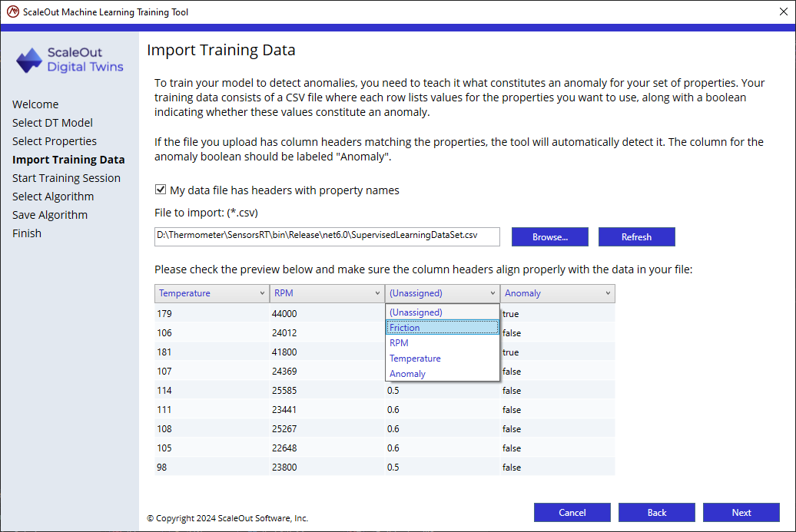Select the RPM cell 25585
Image resolution: width=796 pixels, height=532 pixels.
coord(327,391)
